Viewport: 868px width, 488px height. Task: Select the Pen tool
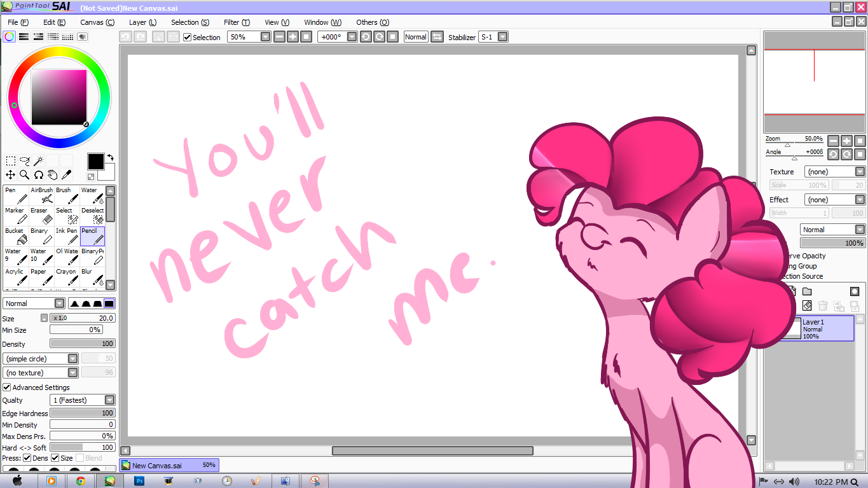(16, 195)
